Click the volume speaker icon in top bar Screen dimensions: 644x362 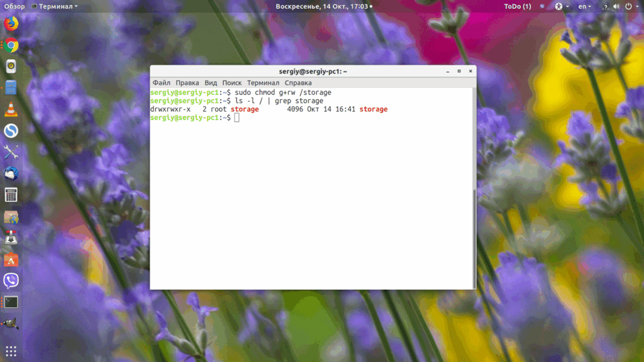pos(616,6)
